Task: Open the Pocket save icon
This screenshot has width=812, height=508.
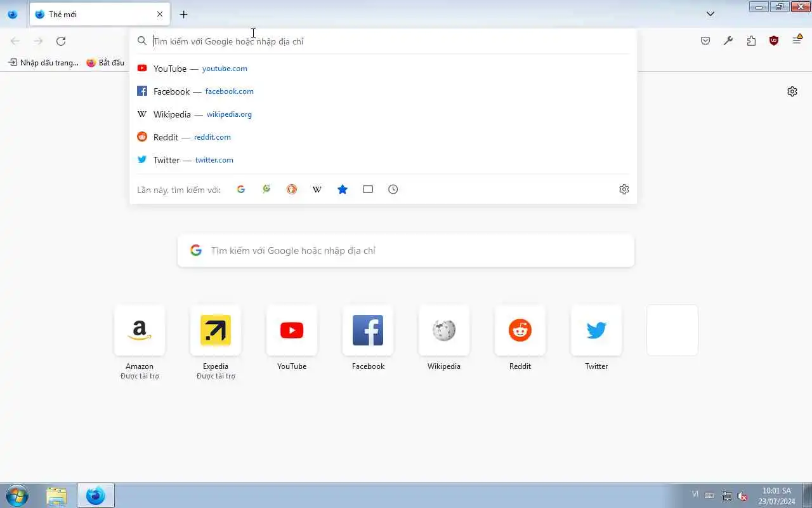Action: coord(705,41)
